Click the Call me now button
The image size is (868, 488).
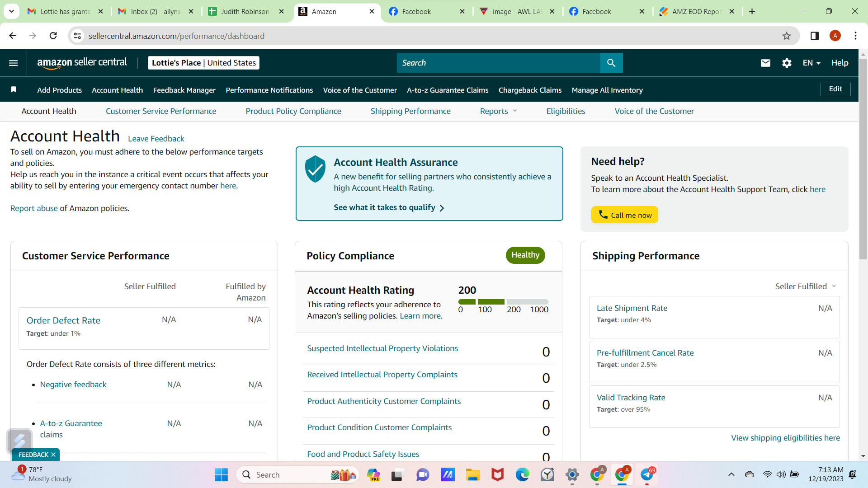click(624, 215)
